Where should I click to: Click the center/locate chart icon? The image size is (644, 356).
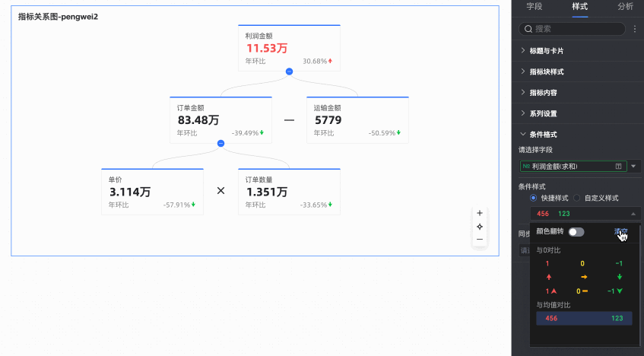click(x=480, y=227)
